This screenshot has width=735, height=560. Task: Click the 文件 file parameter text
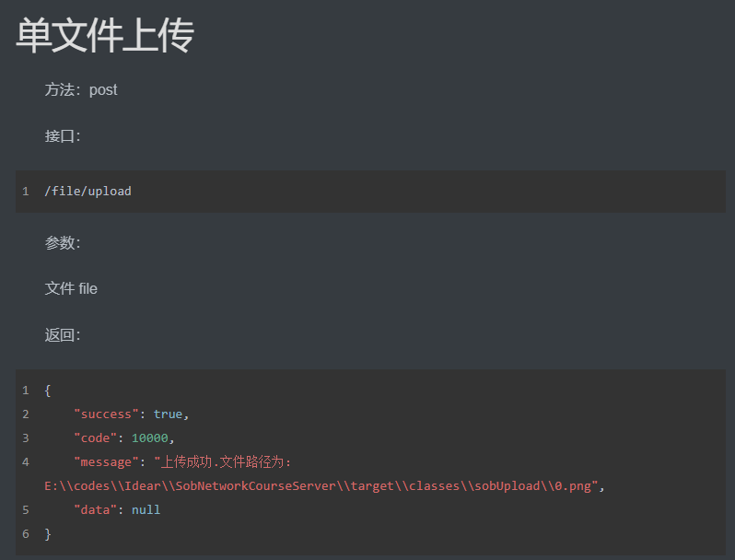[71, 288]
